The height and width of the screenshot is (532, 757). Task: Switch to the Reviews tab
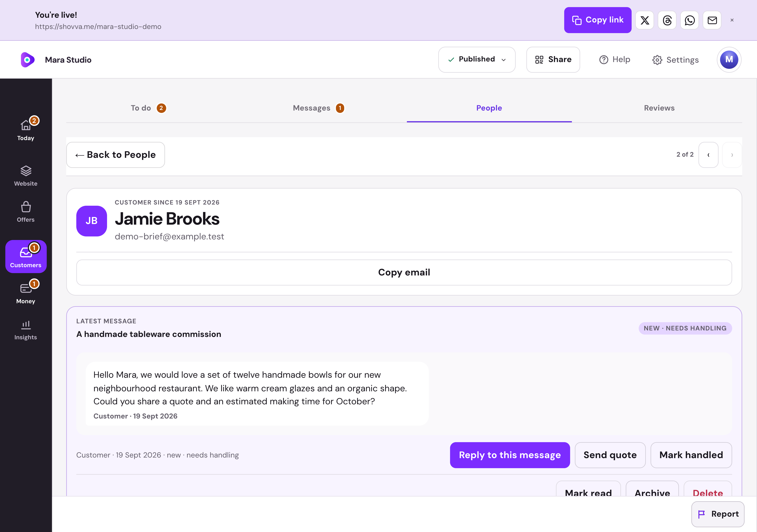pyautogui.click(x=659, y=108)
